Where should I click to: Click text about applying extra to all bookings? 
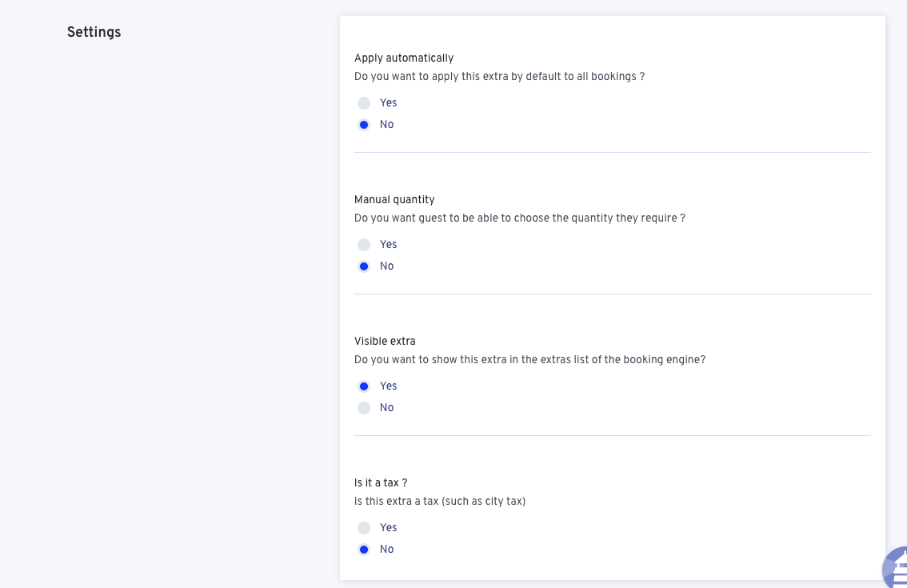click(x=499, y=76)
